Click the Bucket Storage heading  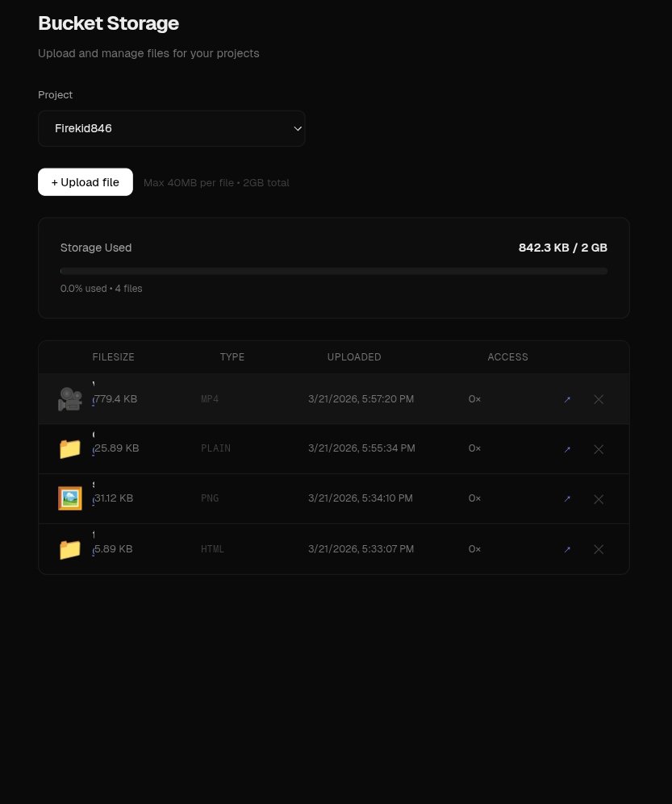coord(108,23)
